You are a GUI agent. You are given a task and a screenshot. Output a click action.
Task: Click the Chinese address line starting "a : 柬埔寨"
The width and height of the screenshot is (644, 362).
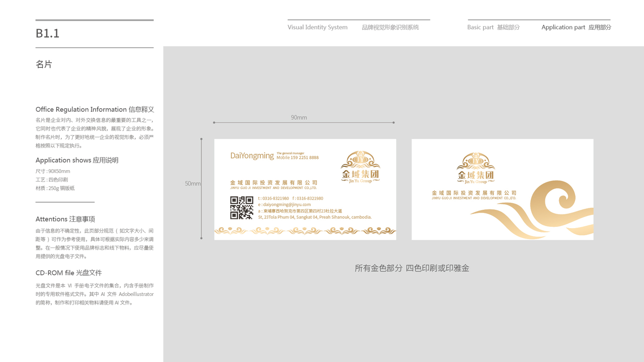coord(300,211)
